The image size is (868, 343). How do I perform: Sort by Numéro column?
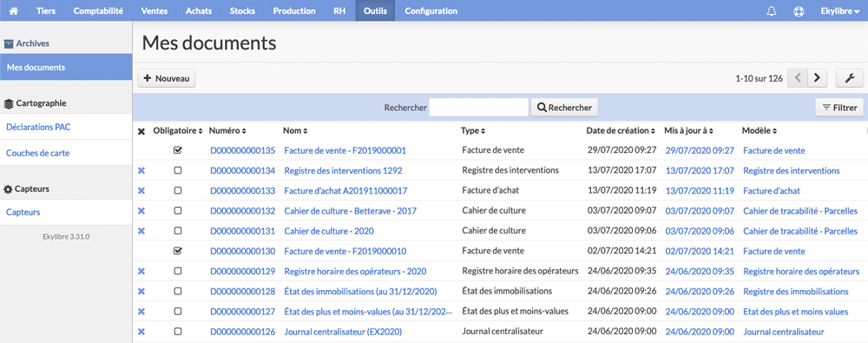tap(227, 131)
